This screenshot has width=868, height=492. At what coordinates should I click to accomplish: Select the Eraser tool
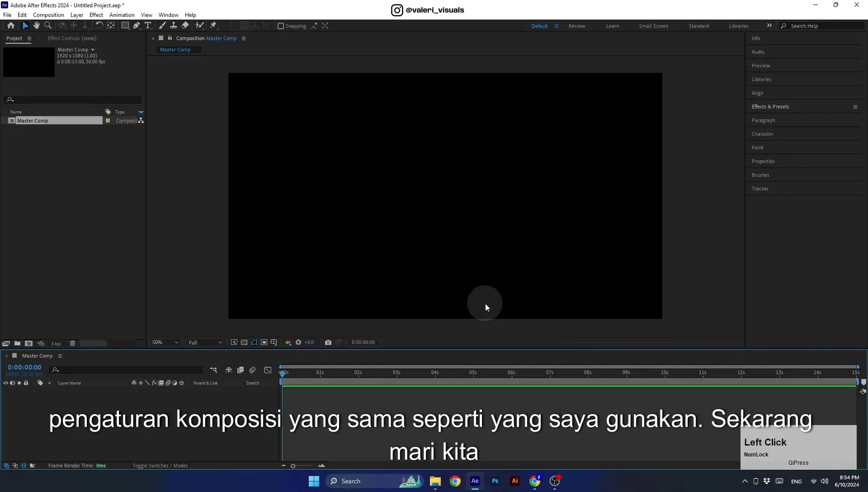tap(185, 26)
